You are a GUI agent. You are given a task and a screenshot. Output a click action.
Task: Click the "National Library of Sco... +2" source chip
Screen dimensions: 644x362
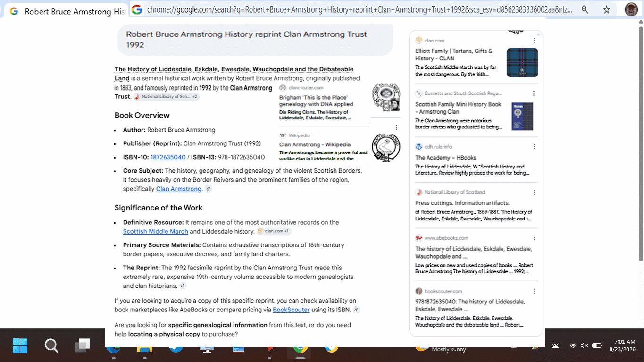(x=167, y=97)
